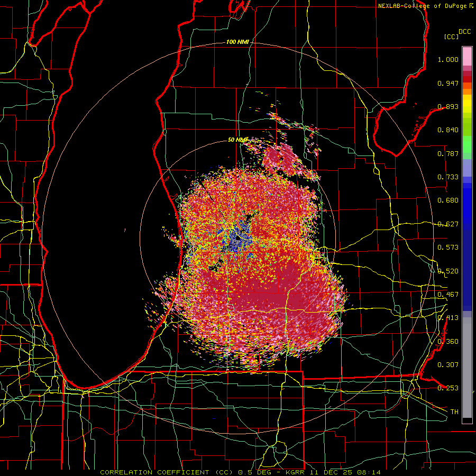Click the 0.680 scale value
The image size is (476, 476).
click(x=448, y=200)
